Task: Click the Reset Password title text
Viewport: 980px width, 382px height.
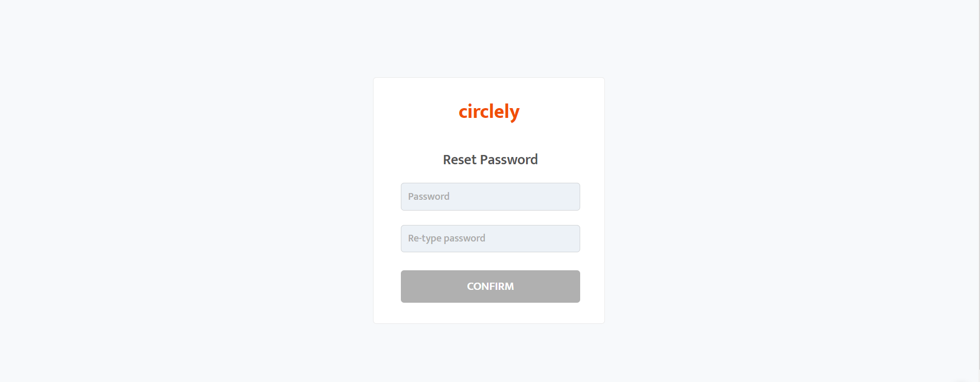Action: pos(490,160)
